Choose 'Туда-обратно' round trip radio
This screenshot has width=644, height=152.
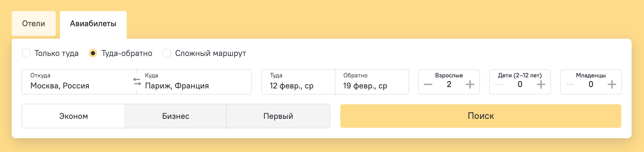(93, 54)
